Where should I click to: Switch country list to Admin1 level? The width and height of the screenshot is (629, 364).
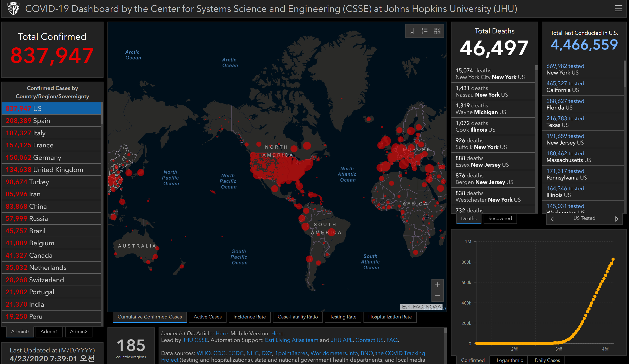49,331
